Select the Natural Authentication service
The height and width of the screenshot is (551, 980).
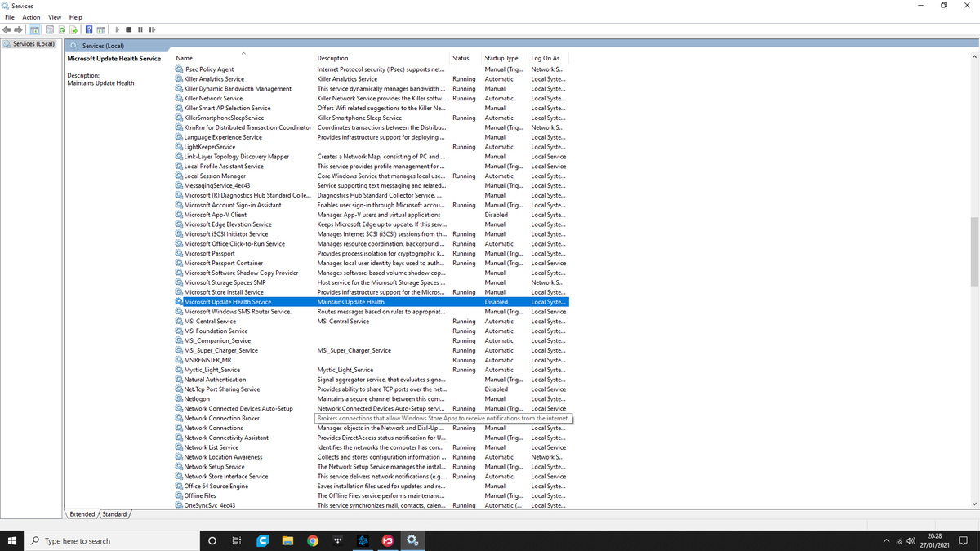[x=372, y=380]
